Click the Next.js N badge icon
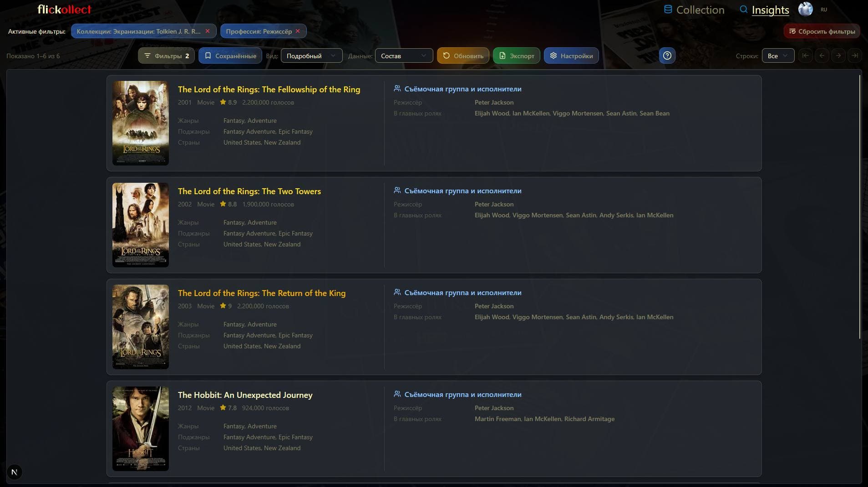The image size is (868, 487). (x=15, y=472)
